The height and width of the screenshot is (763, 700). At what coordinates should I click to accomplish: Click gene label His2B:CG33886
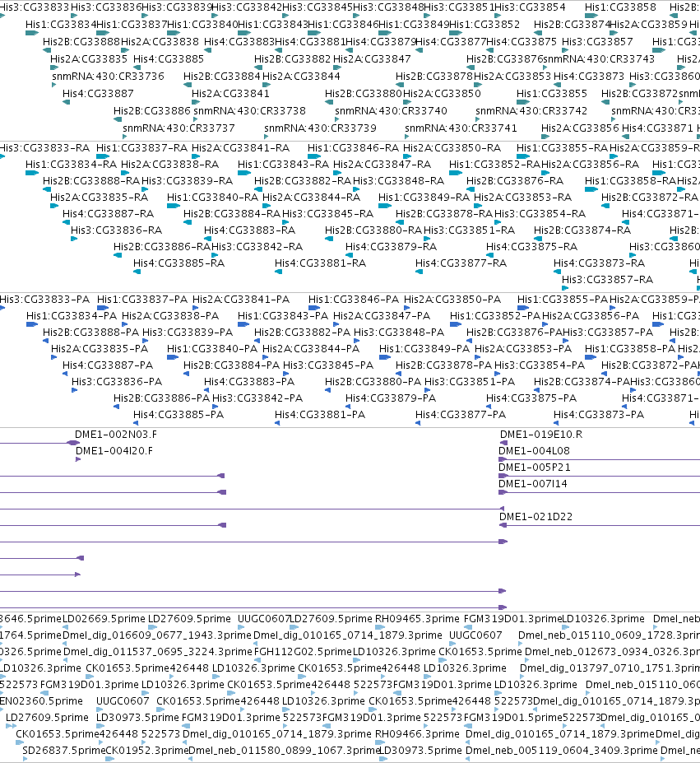(152, 111)
